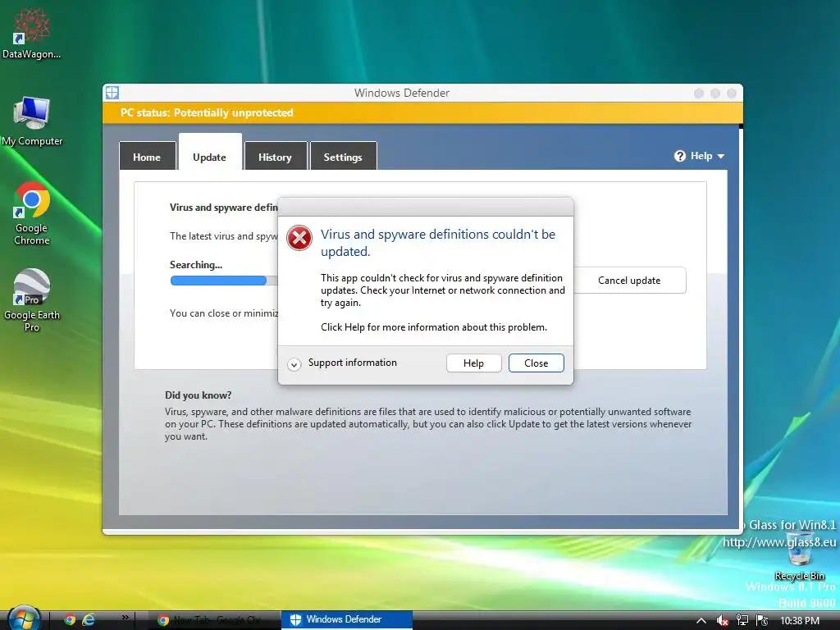Open the History tab
The width and height of the screenshot is (840, 630).
[276, 157]
